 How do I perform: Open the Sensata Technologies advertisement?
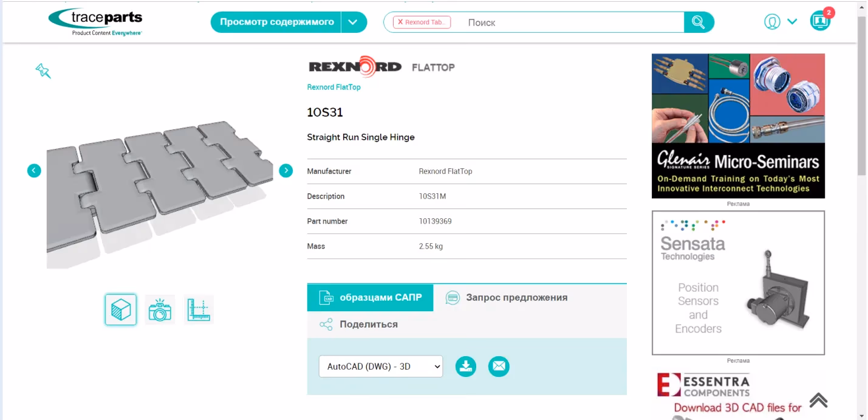tap(738, 283)
